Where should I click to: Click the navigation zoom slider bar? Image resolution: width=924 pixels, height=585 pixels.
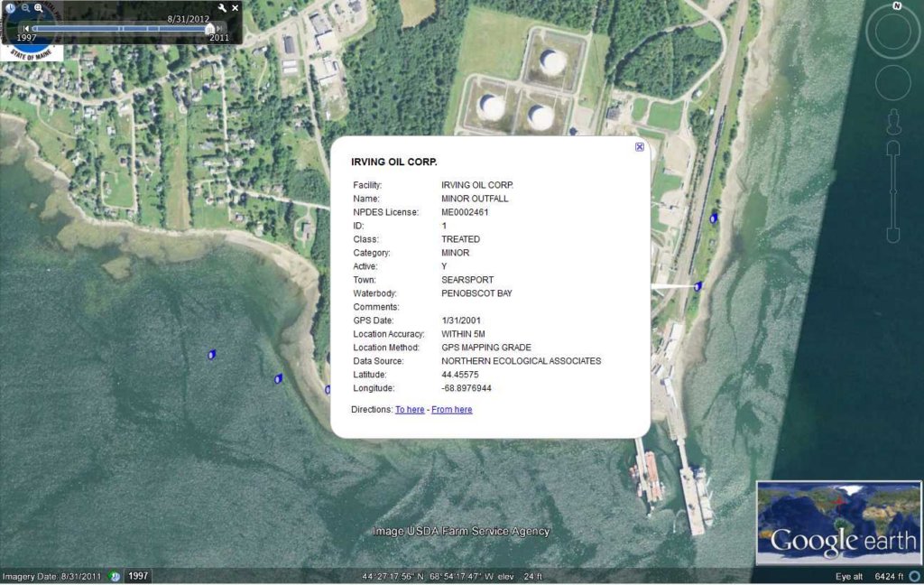coord(893,191)
